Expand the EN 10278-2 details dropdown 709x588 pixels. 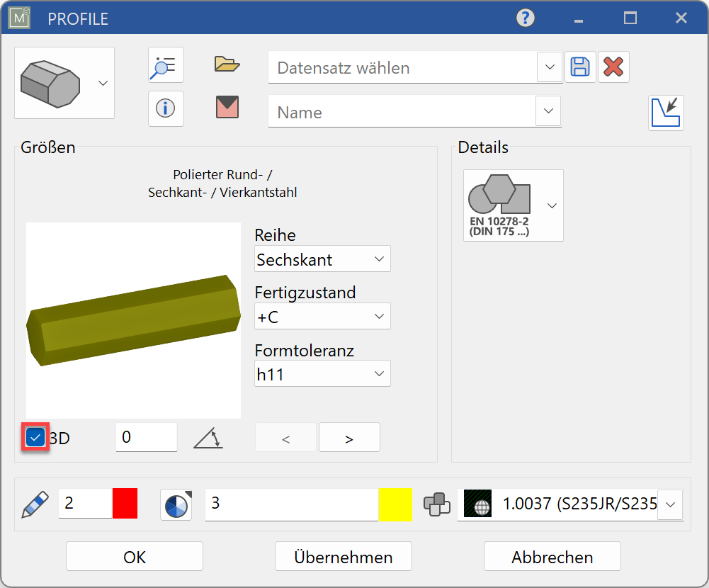click(550, 205)
